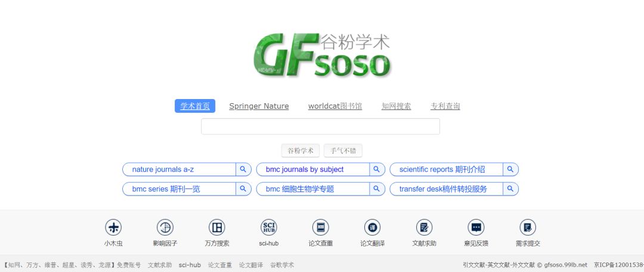
Task: Click search icon for scientific reports 期刊介绍
Action: coord(510,169)
